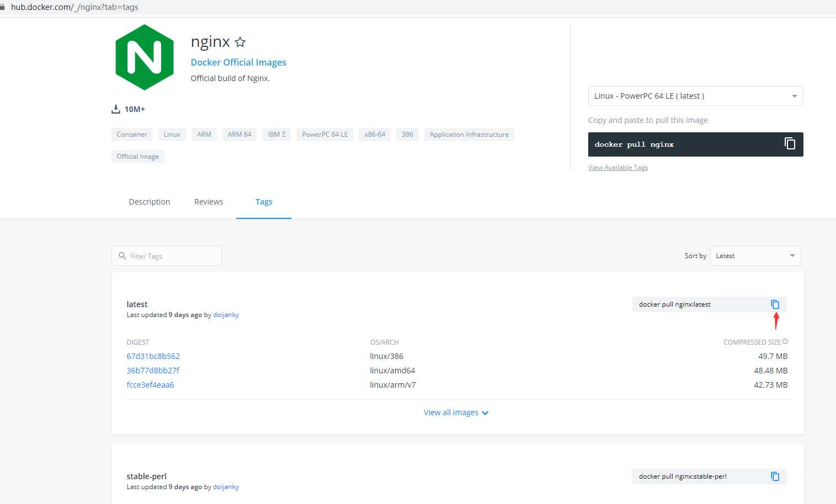Focus the Filter Tags input

(167, 256)
